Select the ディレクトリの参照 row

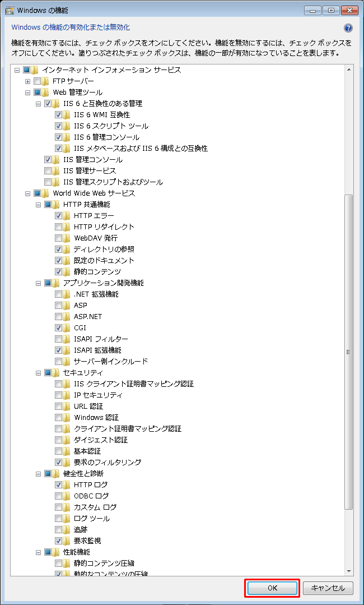point(104,249)
